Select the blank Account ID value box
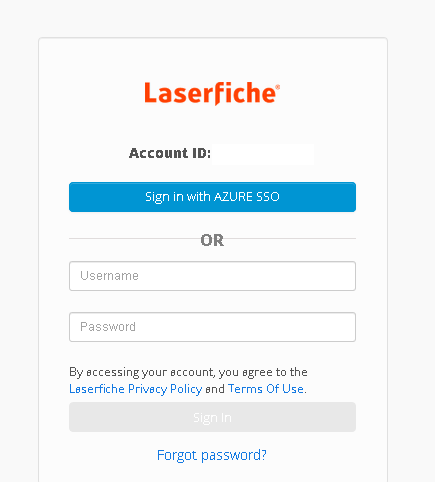The width and height of the screenshot is (437, 482). coord(263,154)
